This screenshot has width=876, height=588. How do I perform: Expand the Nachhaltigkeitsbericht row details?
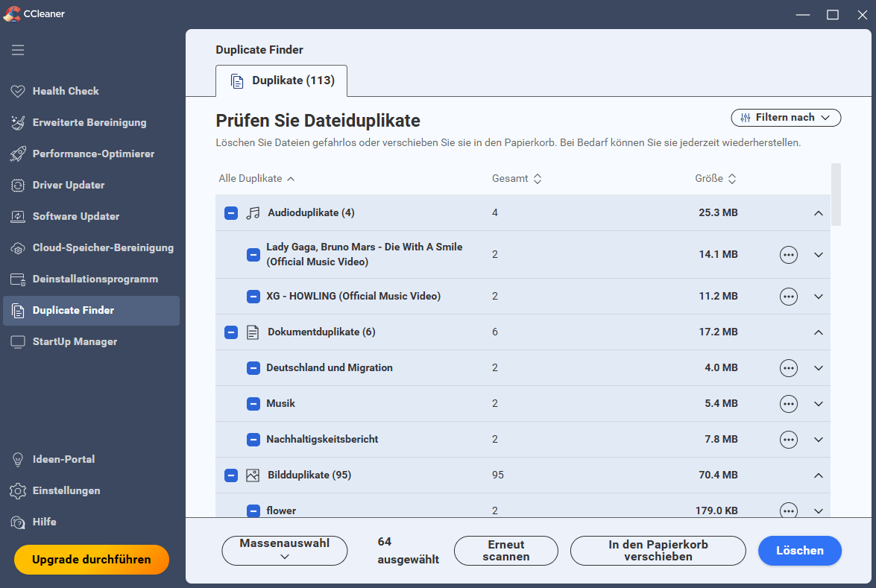818,440
